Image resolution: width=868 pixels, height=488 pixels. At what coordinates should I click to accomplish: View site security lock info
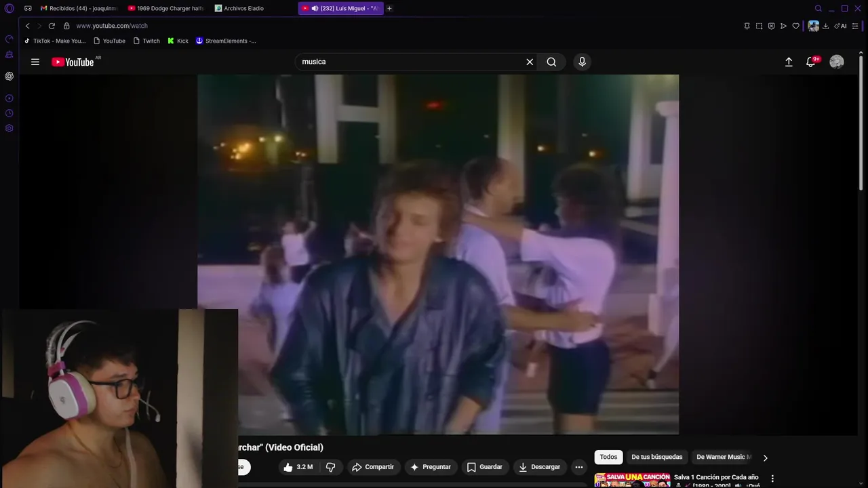click(66, 26)
